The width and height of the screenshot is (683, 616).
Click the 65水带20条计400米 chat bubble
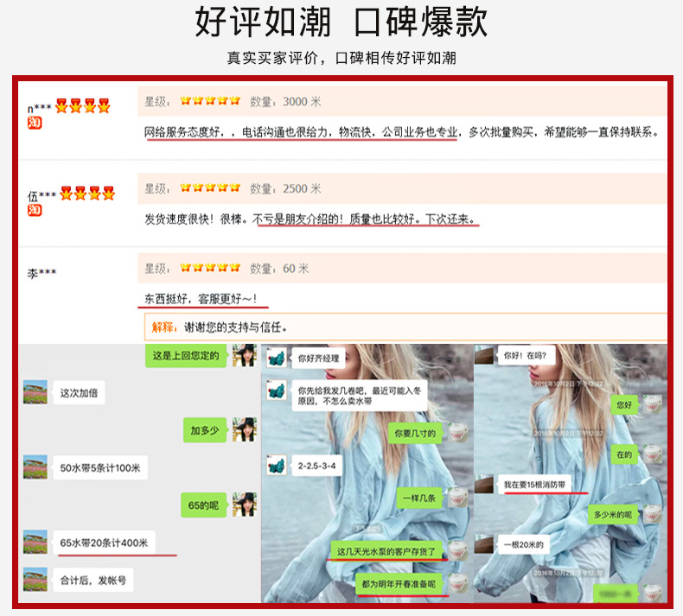tap(104, 543)
